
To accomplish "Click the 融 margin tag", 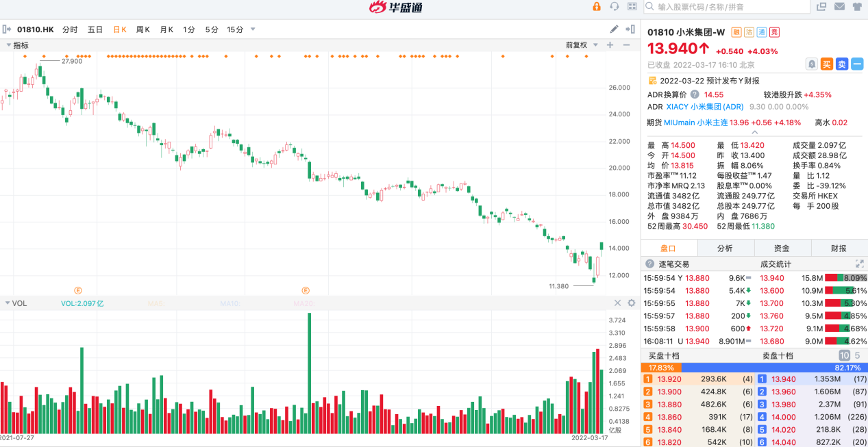I will pos(736,32).
